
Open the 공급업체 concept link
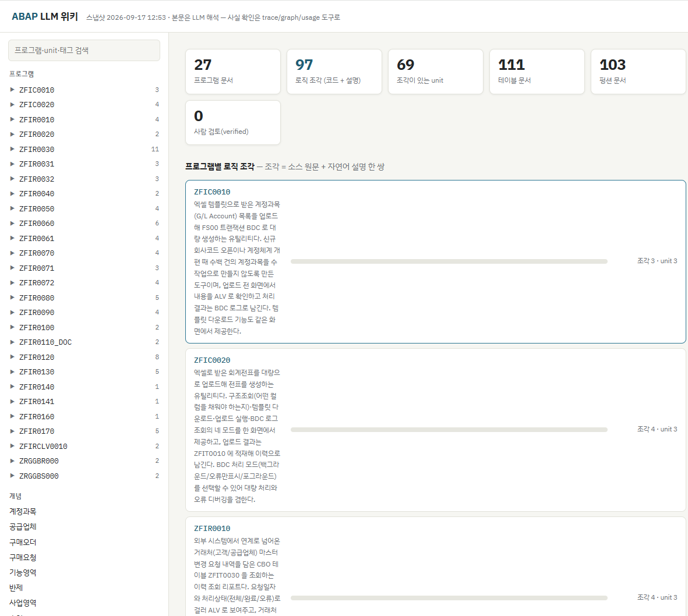23,526
